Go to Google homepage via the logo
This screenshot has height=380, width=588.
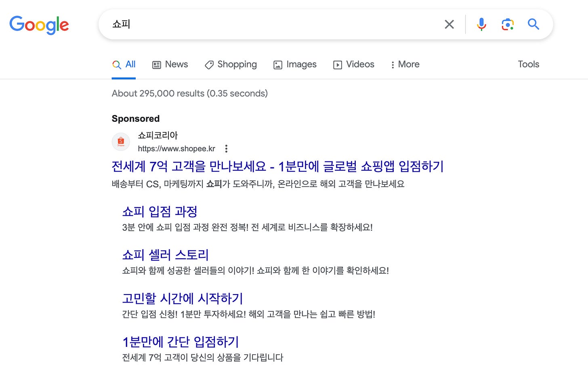39,25
